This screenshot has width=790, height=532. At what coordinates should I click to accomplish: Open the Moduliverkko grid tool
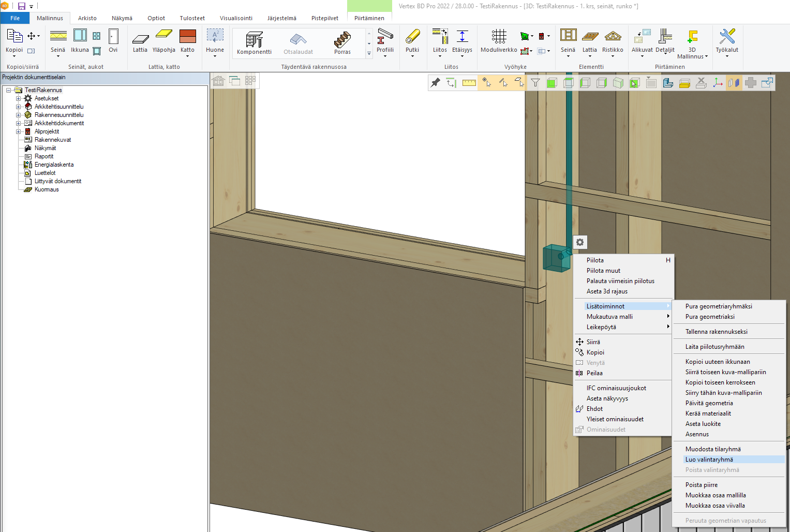tap(499, 41)
